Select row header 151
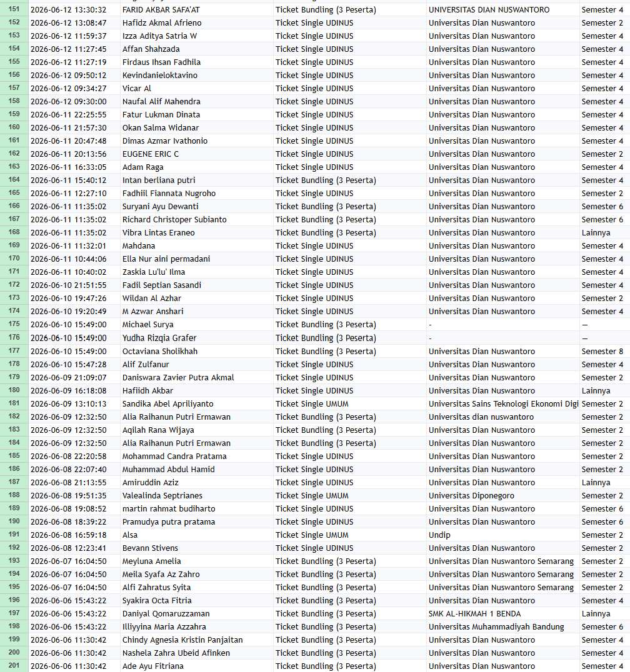 (x=14, y=9)
